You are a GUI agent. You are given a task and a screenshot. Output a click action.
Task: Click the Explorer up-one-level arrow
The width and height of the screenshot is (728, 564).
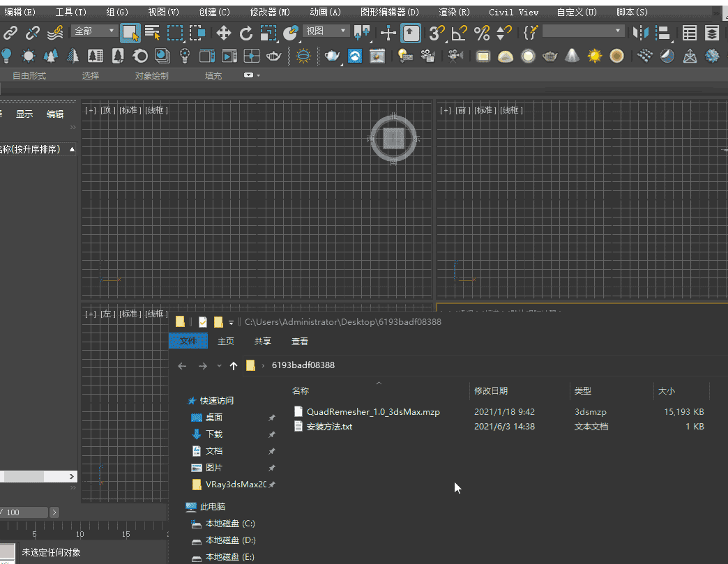pos(233,366)
